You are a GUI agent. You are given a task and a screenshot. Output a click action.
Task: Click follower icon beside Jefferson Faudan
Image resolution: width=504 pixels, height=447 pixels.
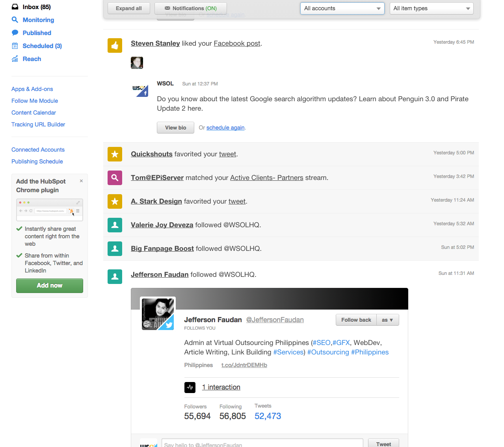point(115,276)
